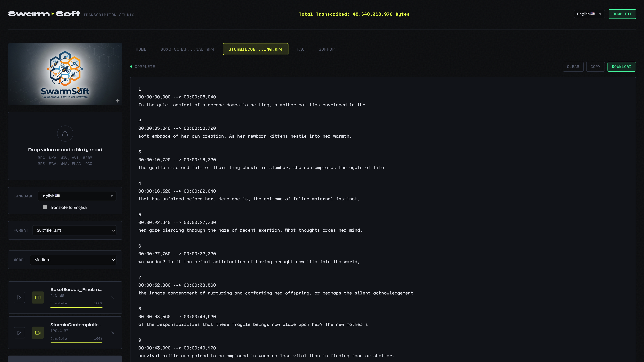Click the drop video or audio file area

(x=65, y=146)
